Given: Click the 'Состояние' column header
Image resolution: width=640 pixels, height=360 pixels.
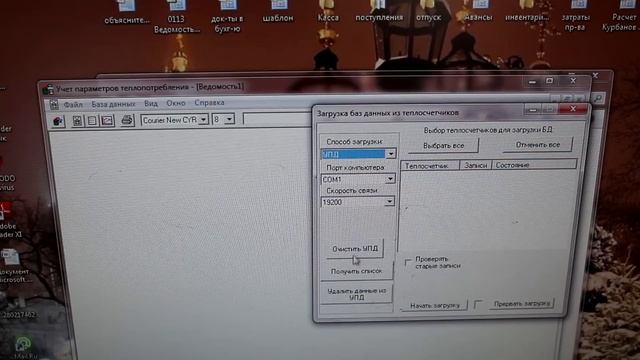Looking at the screenshot, I should click(534, 165).
